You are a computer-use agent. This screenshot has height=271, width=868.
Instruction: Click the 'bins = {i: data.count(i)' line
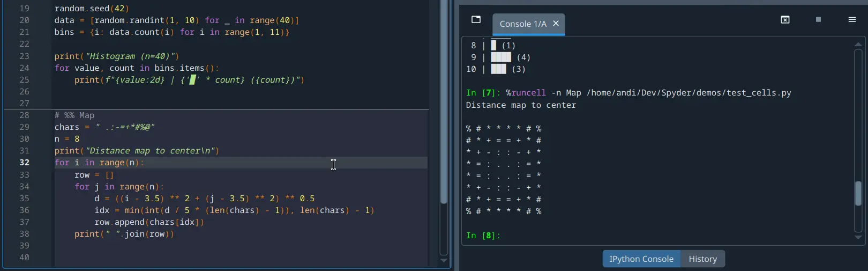[x=172, y=32]
